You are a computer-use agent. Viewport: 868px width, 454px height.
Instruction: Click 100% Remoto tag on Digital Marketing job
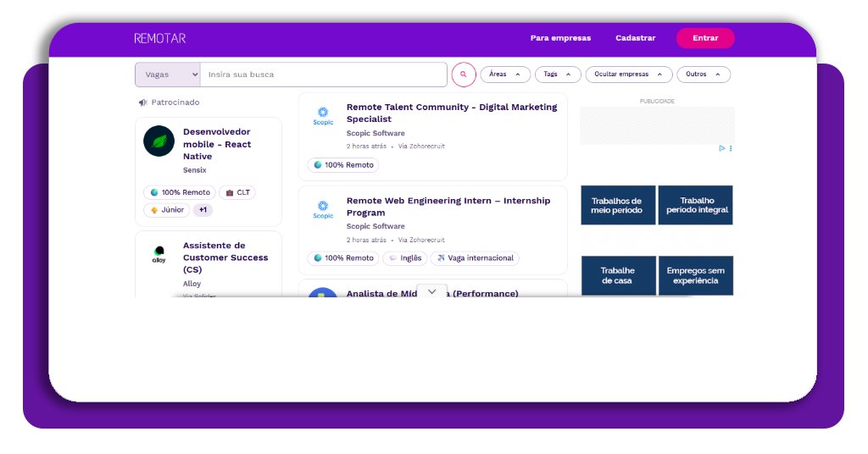click(343, 165)
